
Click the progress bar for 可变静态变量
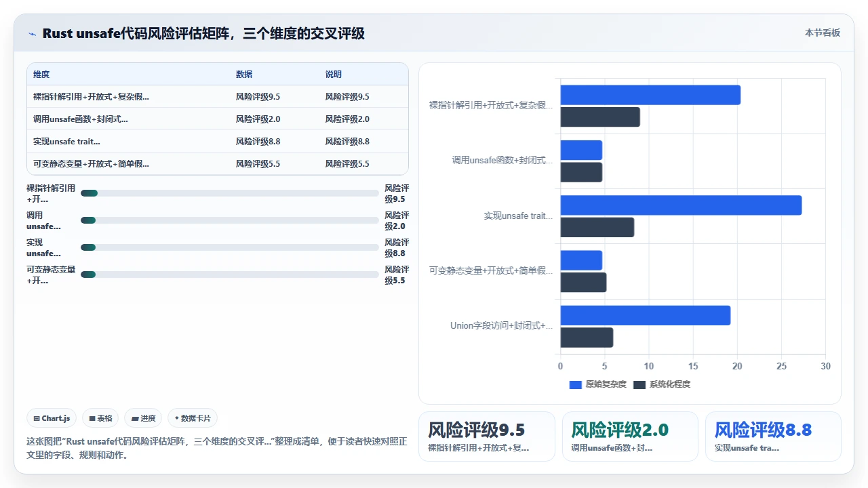(x=230, y=274)
